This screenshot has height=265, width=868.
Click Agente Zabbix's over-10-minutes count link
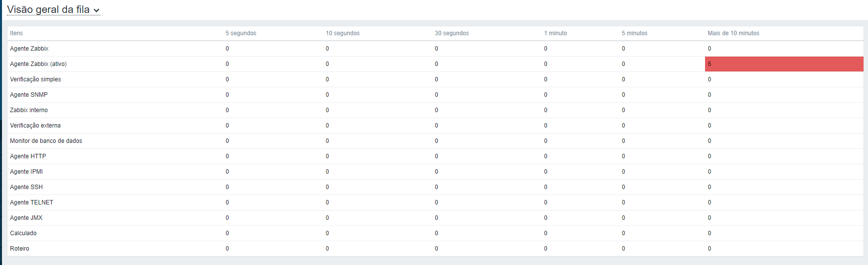click(710, 49)
